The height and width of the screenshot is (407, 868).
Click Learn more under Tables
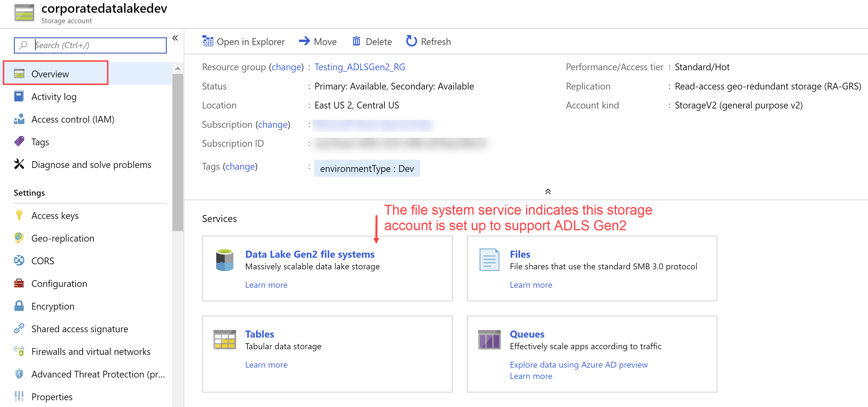click(266, 365)
